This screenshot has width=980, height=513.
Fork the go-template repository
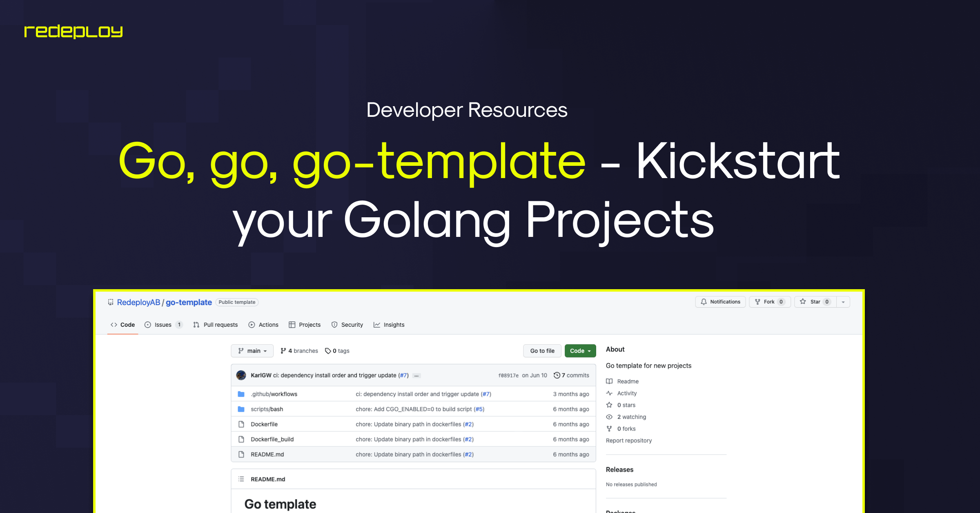pyautogui.click(x=769, y=302)
